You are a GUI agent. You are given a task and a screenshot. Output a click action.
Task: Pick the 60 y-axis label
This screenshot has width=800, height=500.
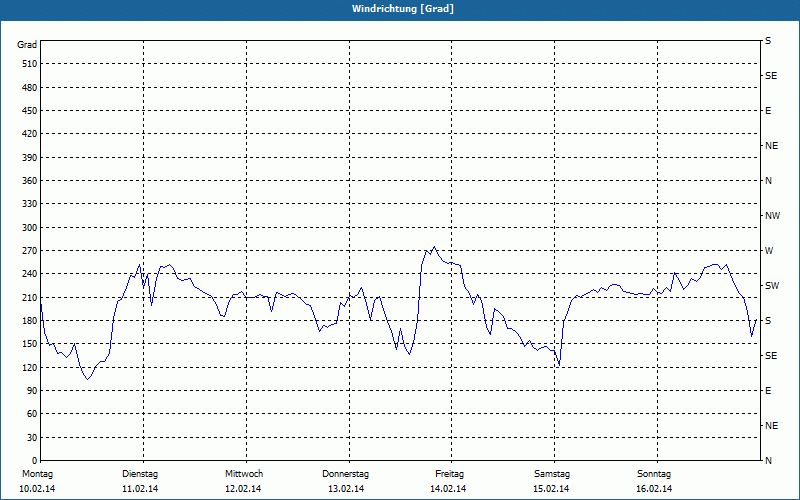32,413
